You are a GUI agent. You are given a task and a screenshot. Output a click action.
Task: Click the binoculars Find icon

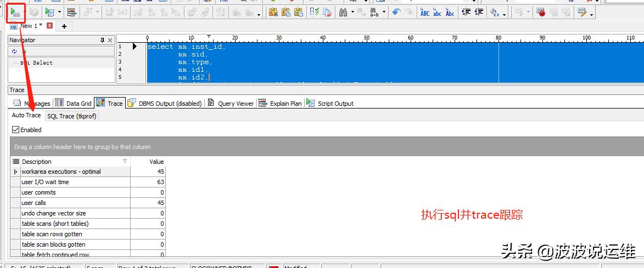point(343,12)
